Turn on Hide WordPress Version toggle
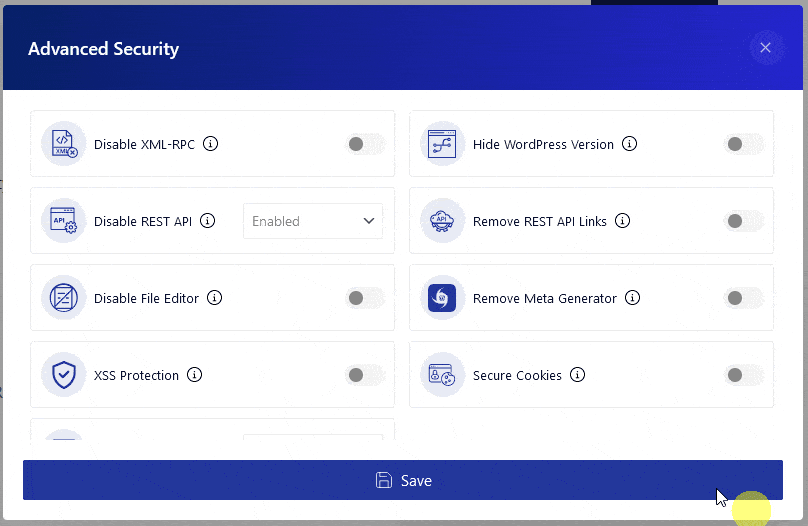Image resolution: width=808 pixels, height=526 pixels. [x=744, y=144]
